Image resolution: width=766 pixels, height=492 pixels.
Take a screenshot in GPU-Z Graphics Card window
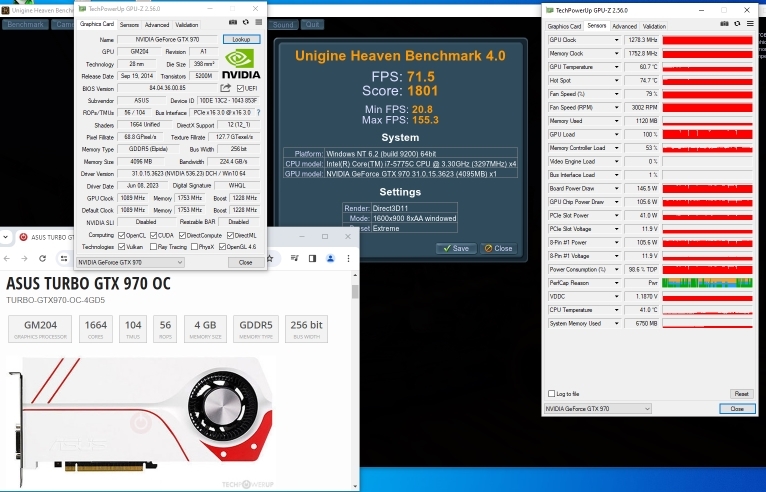point(233,22)
